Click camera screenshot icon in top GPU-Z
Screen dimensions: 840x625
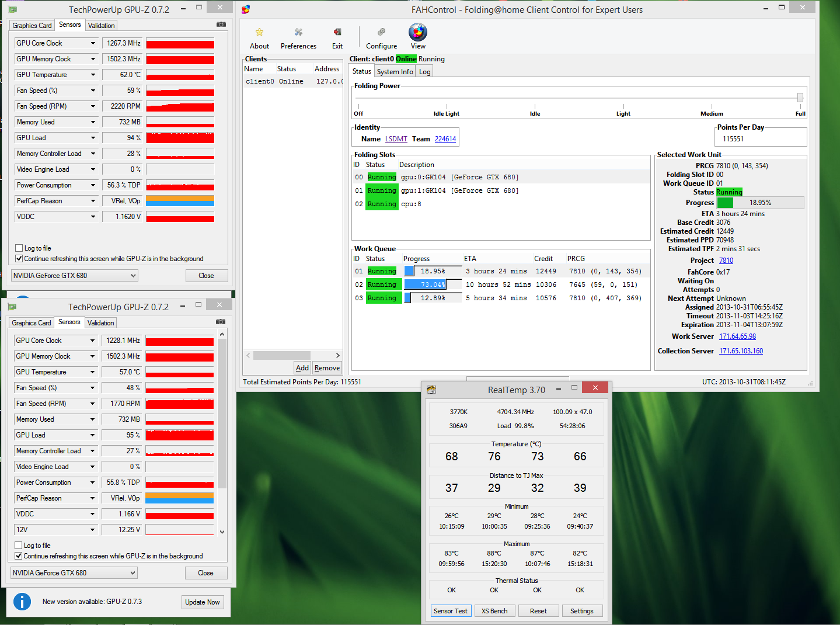221,25
